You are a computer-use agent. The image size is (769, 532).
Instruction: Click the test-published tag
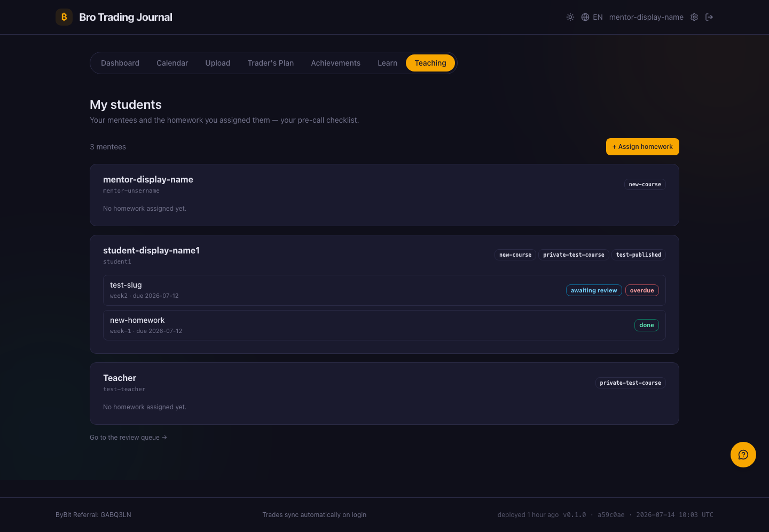[639, 255]
